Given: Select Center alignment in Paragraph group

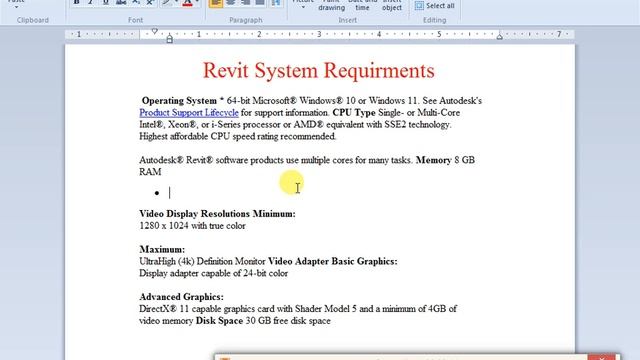Looking at the screenshot, I should click(231, 3).
